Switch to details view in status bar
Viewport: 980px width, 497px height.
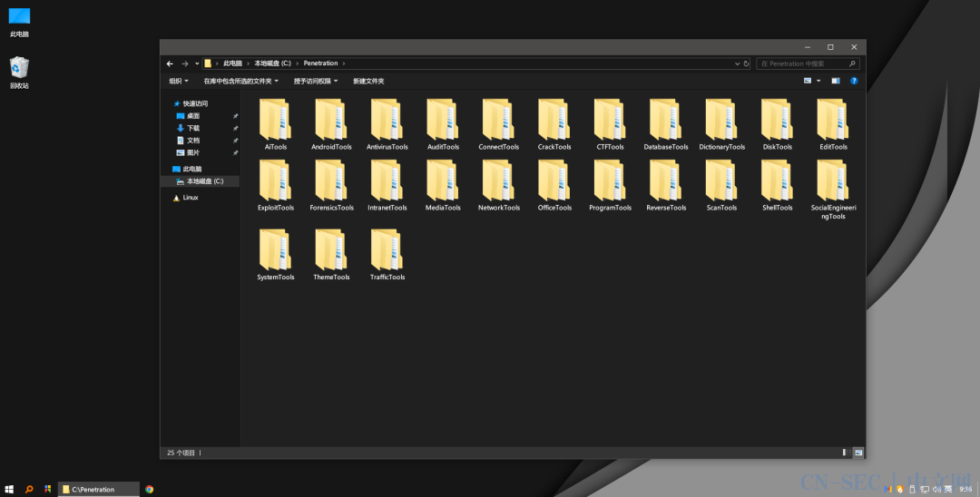[847, 453]
